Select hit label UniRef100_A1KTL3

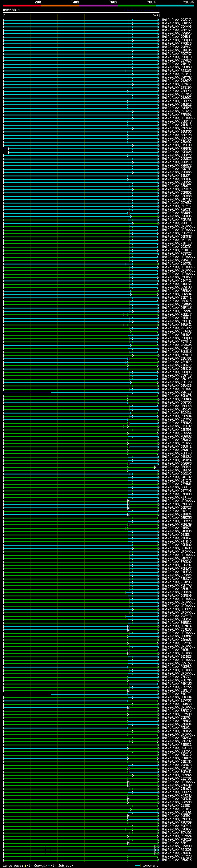coord(177,243)
